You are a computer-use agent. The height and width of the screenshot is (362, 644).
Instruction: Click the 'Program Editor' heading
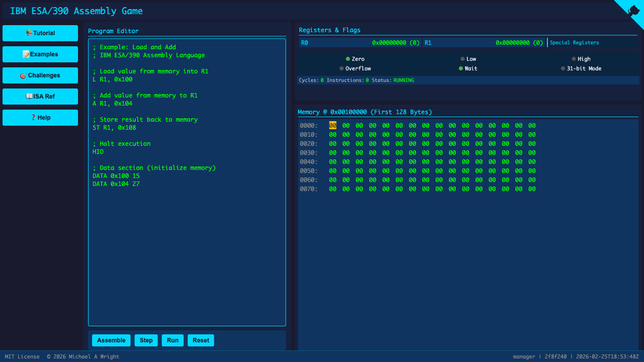click(113, 31)
